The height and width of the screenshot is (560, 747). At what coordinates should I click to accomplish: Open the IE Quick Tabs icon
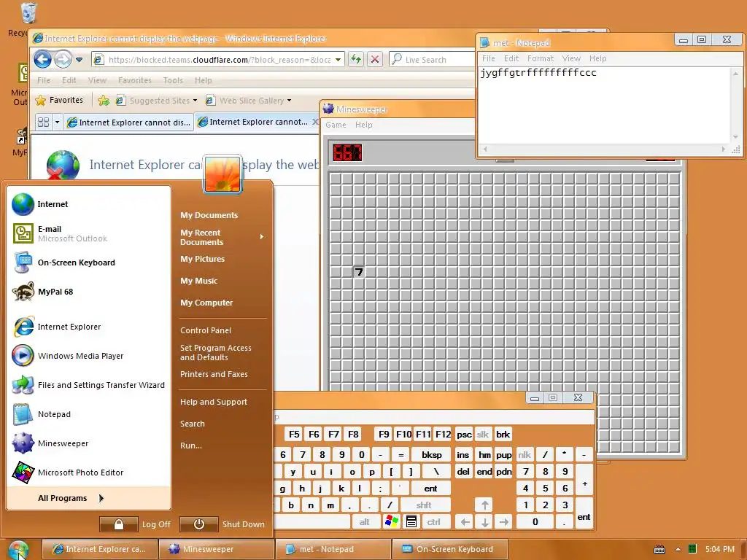pyautogui.click(x=43, y=122)
